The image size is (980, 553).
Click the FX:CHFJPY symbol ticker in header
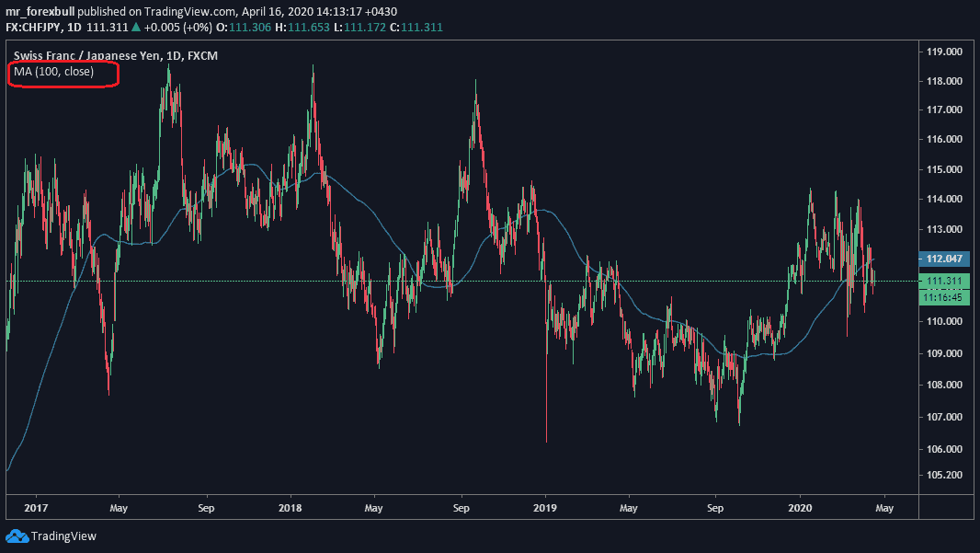tap(39, 28)
